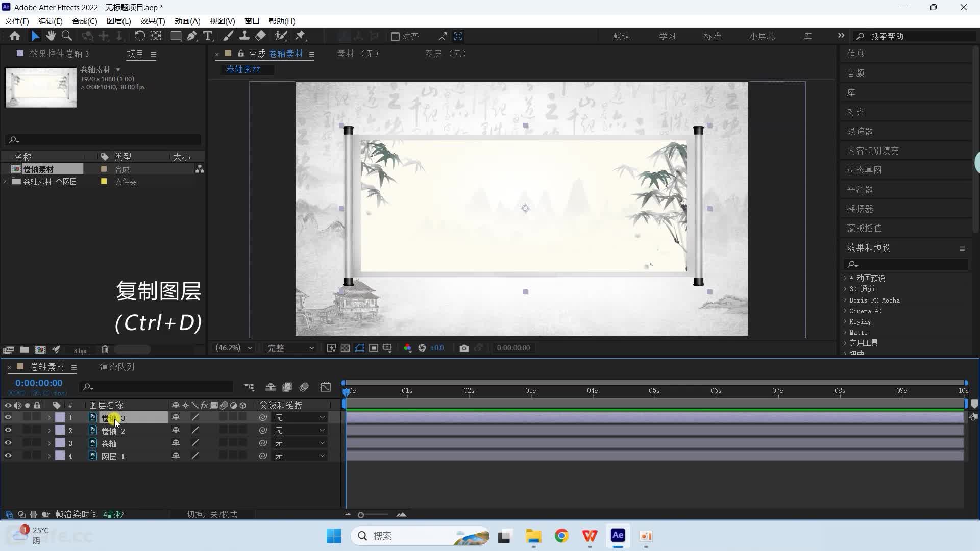Select the Clone Stamp tool

244,36
